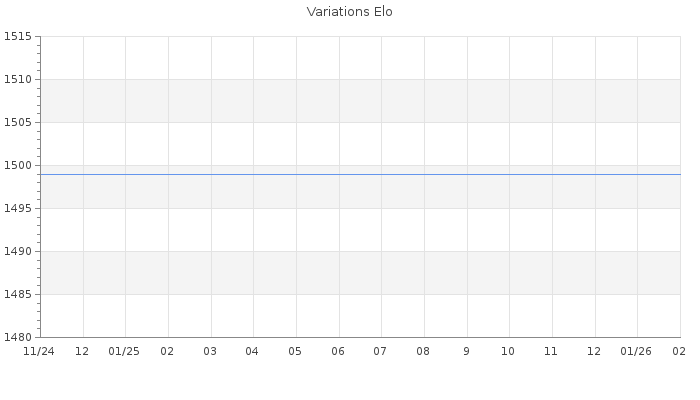
Task: Click the 05 x-axis month label
Action: click(x=295, y=352)
